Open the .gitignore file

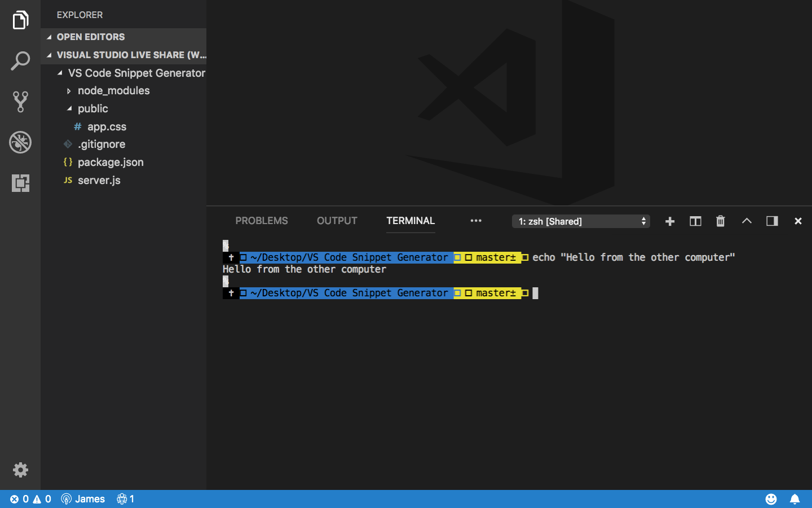click(123, 144)
